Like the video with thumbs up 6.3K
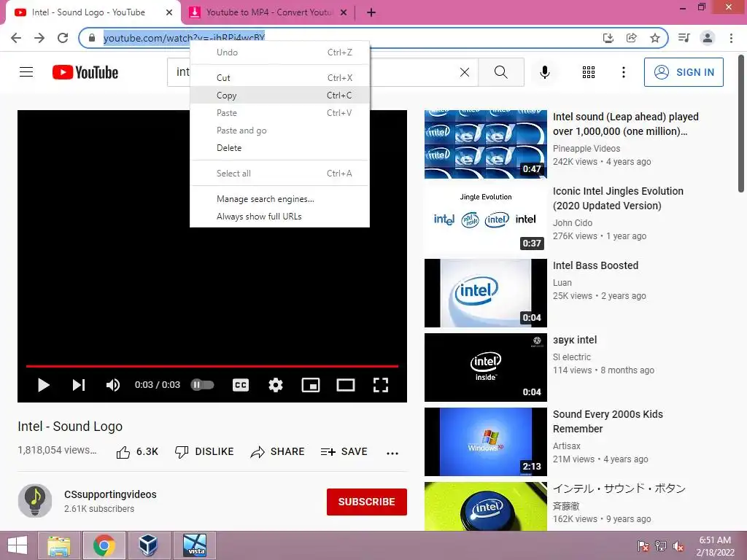 tap(137, 452)
